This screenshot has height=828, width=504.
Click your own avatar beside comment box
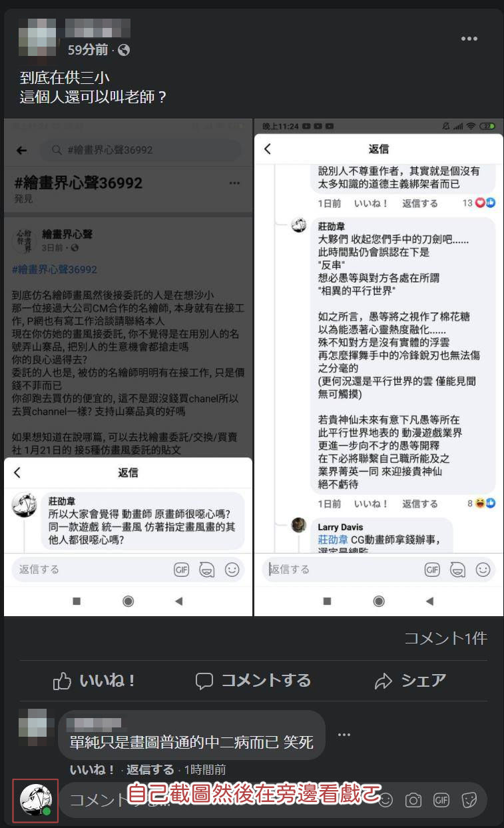pos(36,800)
